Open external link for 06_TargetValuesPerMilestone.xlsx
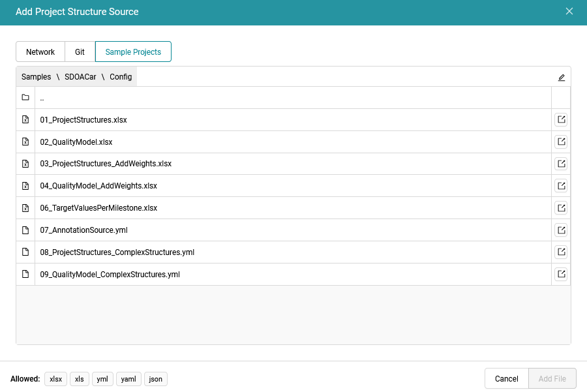This screenshot has width=587, height=392. pyautogui.click(x=561, y=208)
